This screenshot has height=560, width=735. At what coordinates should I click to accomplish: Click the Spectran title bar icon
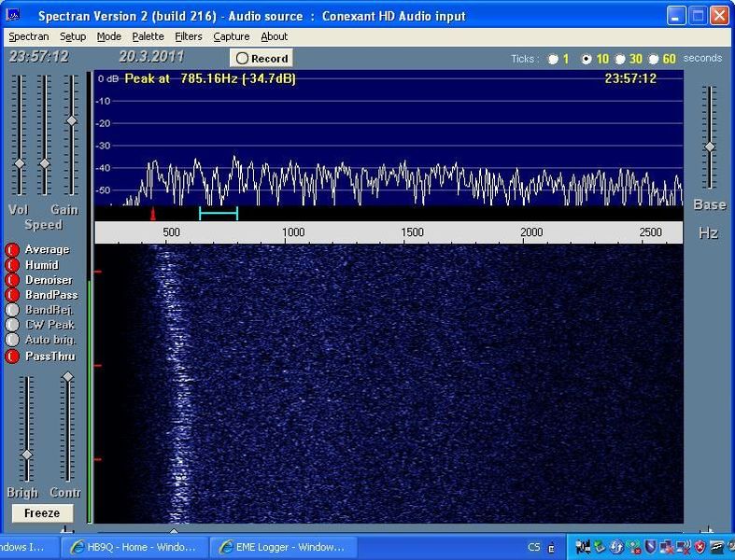click(13, 15)
